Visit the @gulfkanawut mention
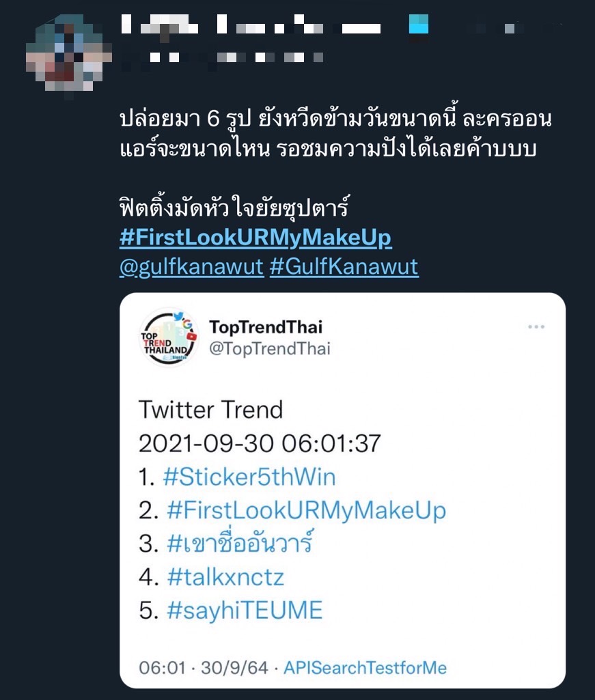The height and width of the screenshot is (700, 595). (191, 266)
